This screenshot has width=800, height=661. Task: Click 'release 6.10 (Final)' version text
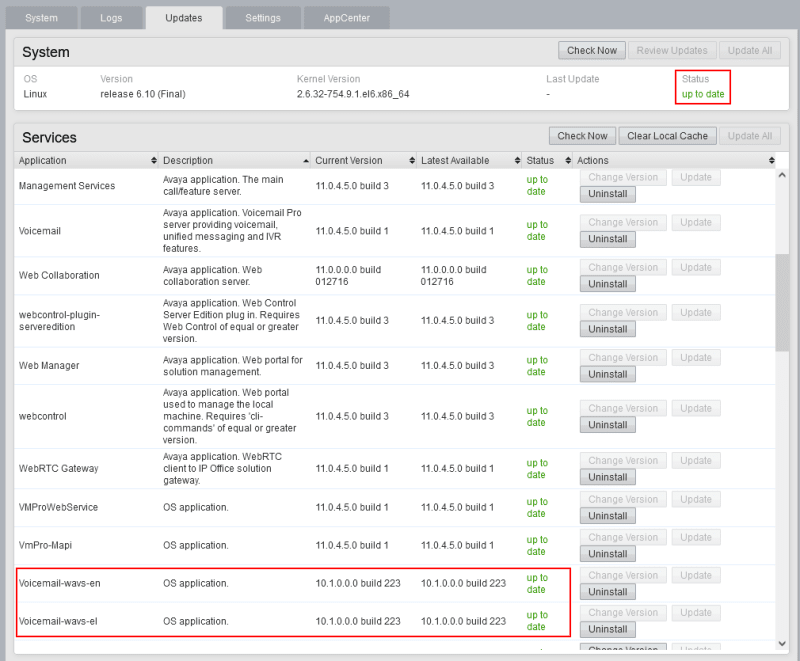pos(143,94)
